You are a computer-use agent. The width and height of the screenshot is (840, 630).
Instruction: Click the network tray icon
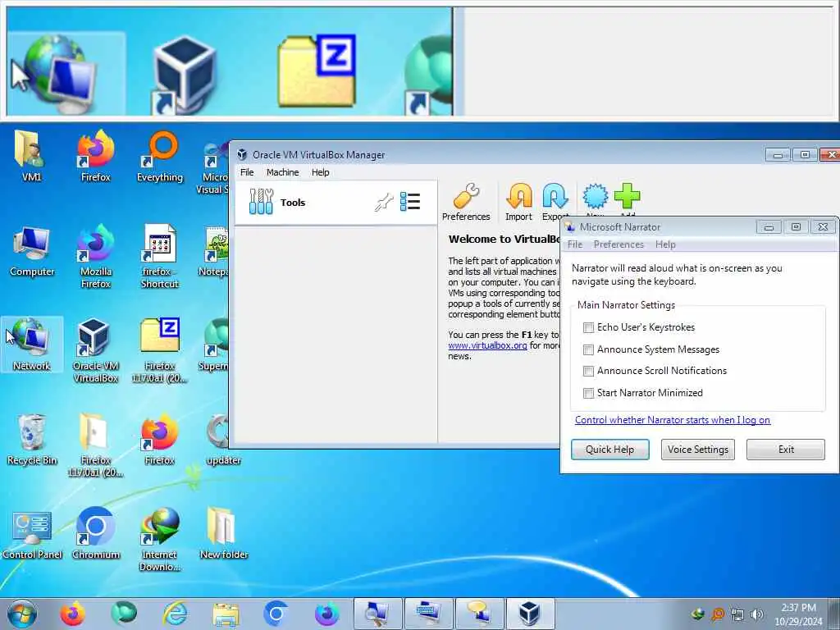(x=737, y=614)
